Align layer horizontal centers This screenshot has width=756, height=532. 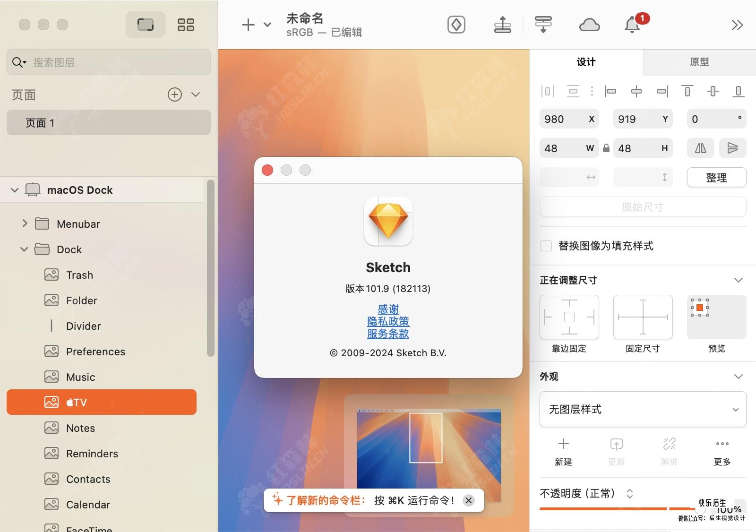636,91
